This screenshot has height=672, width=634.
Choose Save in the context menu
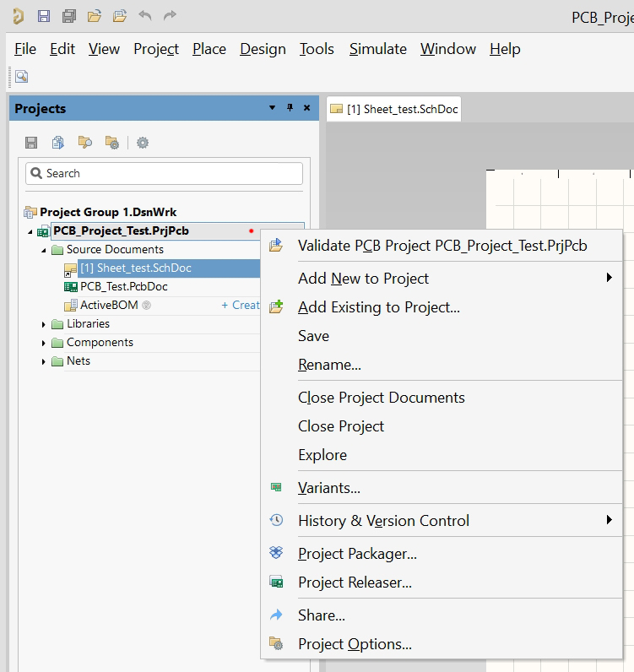[x=442, y=336]
